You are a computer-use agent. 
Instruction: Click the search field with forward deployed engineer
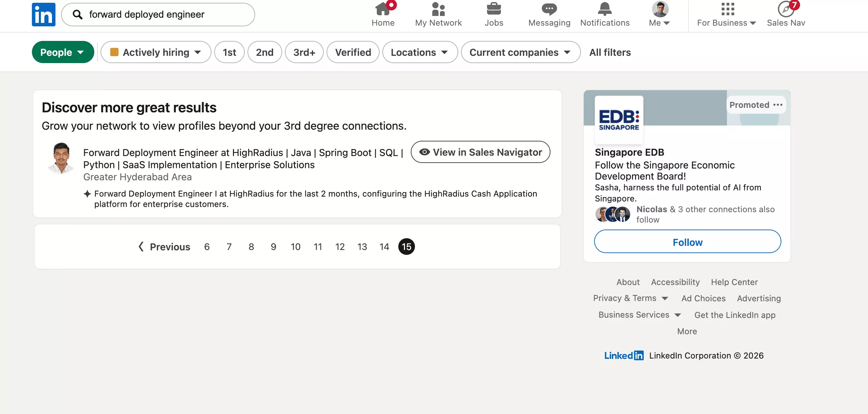[x=158, y=15]
